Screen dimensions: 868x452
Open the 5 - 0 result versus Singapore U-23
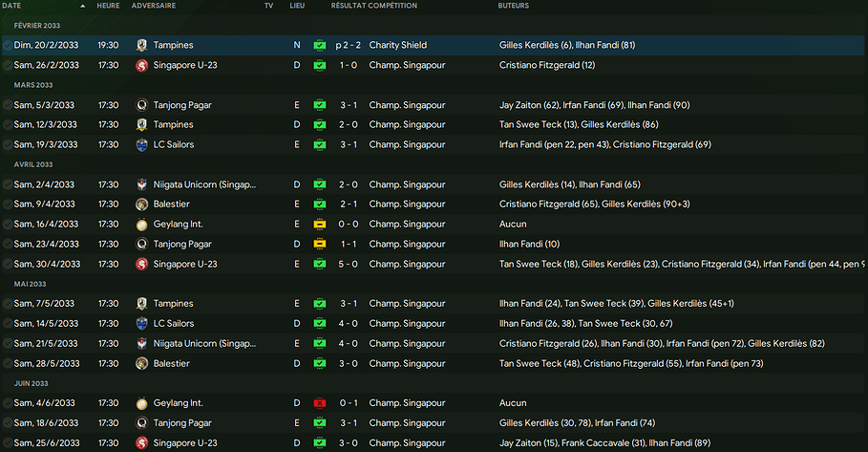tap(348, 264)
